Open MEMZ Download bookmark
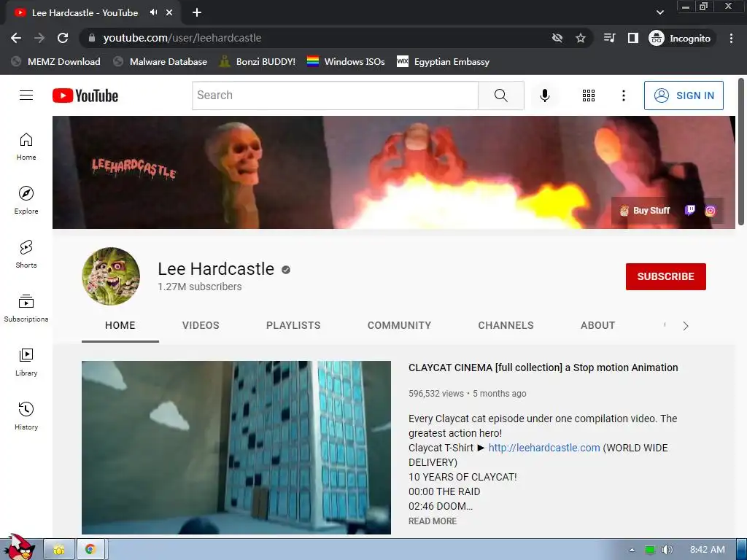This screenshot has height=560, width=747. (56, 61)
